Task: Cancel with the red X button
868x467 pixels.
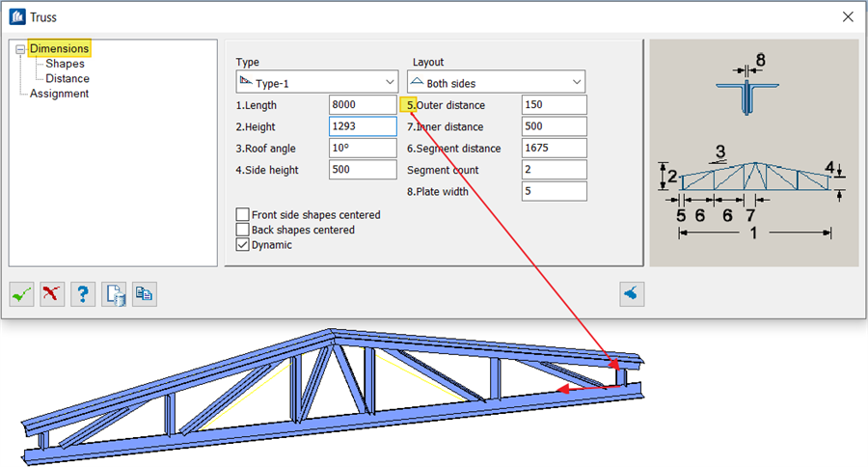Action: [x=52, y=294]
